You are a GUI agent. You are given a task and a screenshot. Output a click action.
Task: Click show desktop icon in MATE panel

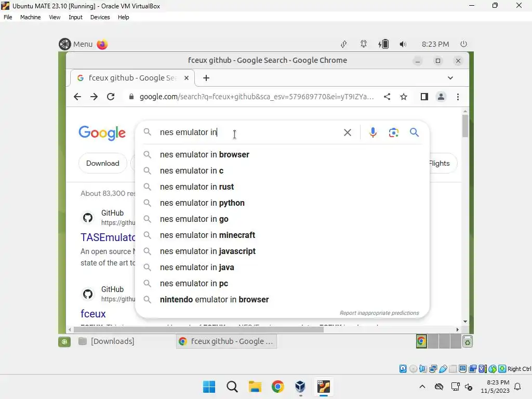[x=64, y=341]
